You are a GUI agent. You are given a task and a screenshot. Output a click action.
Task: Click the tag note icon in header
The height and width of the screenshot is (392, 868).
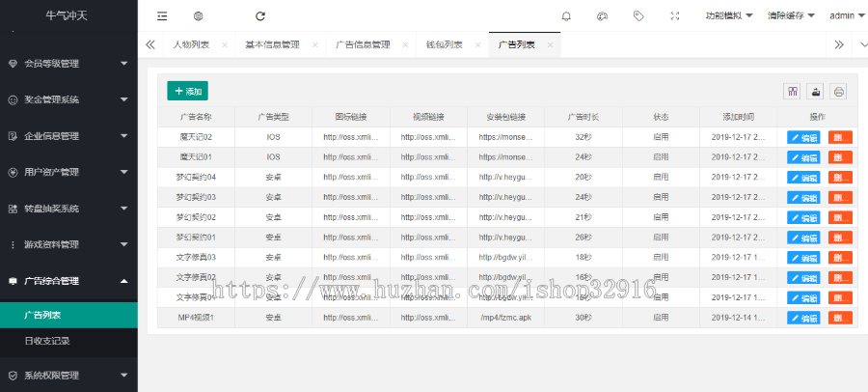pos(638,16)
